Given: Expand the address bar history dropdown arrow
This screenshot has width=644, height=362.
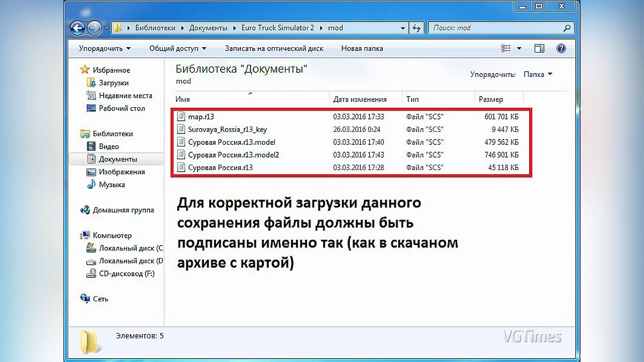Looking at the screenshot, I should (402, 28).
